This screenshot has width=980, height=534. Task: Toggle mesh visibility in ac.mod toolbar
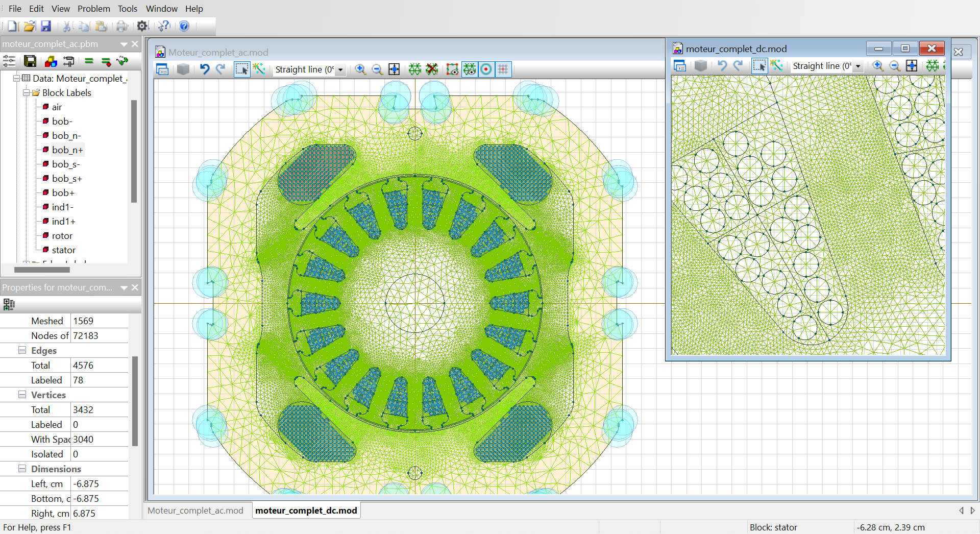[470, 69]
